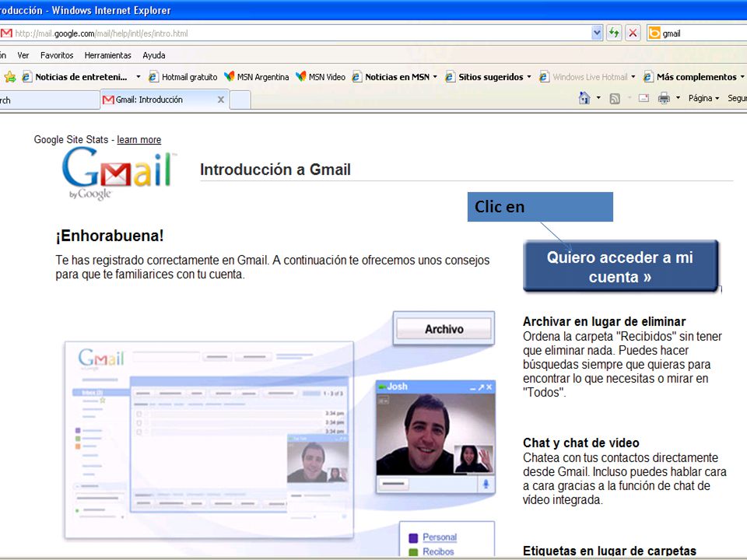Open Sitios sugeridos favorite

pos(485,77)
